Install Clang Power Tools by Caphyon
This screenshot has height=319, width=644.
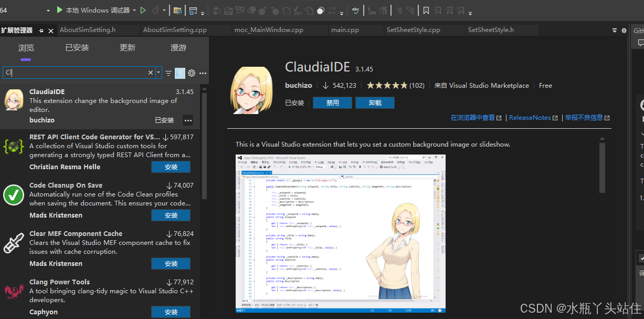[x=171, y=312]
